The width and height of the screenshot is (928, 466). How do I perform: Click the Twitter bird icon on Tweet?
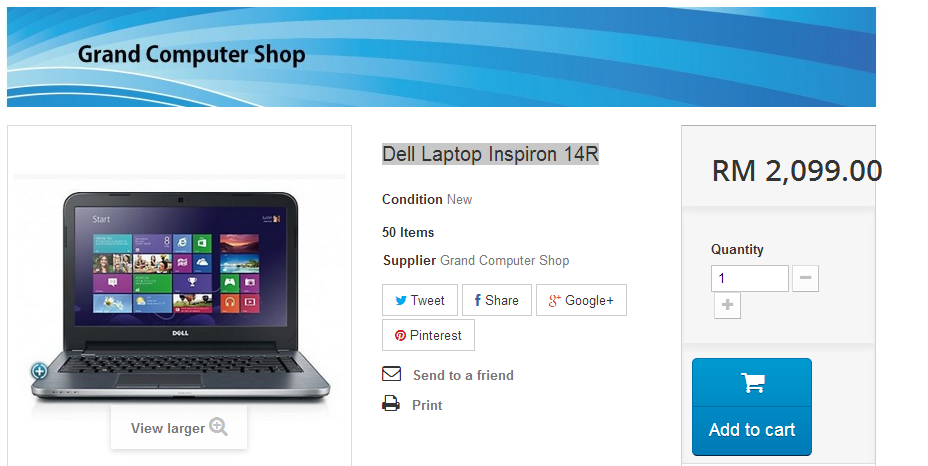point(401,301)
